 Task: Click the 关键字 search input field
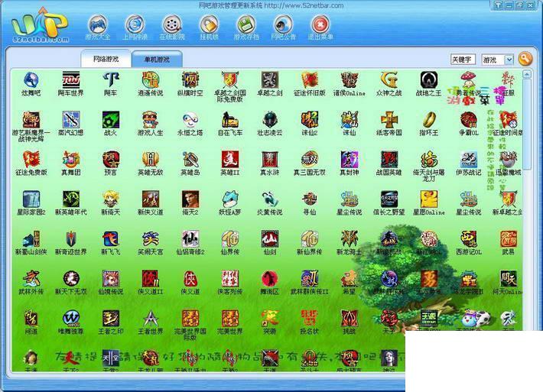pos(463,60)
